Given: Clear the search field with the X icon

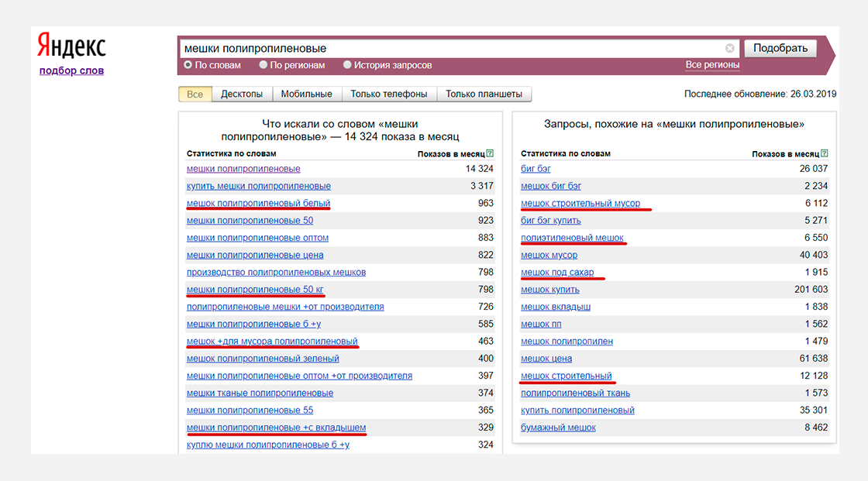Looking at the screenshot, I should pyautogui.click(x=729, y=48).
